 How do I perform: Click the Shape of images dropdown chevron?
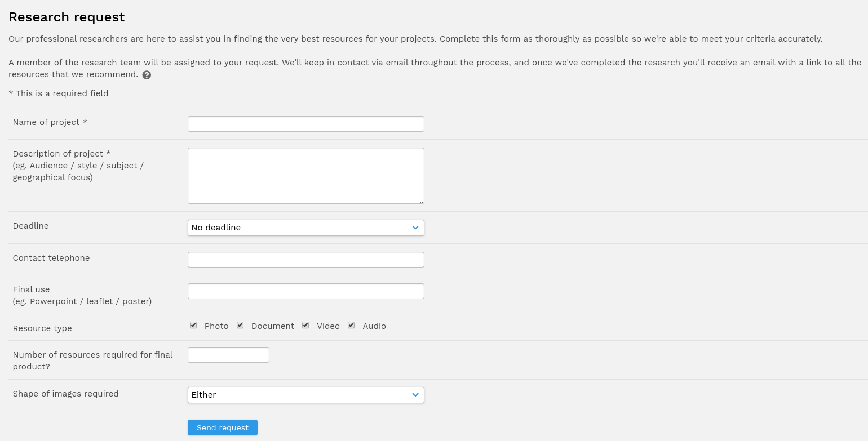415,395
